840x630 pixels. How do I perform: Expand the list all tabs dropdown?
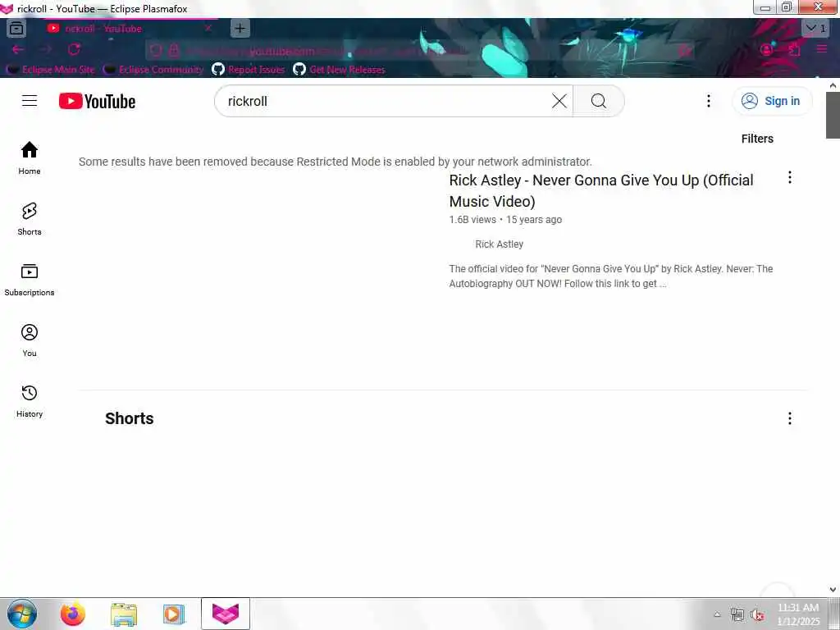815,28
